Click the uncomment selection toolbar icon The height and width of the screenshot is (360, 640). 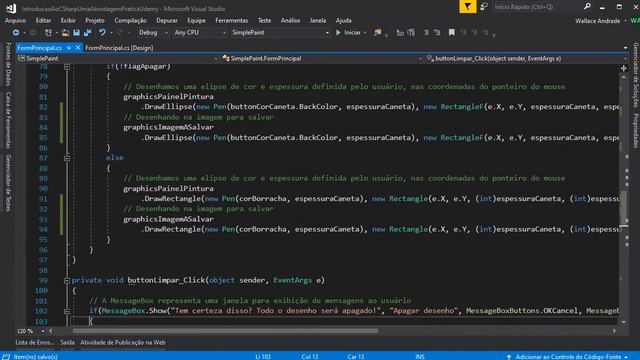[437, 33]
